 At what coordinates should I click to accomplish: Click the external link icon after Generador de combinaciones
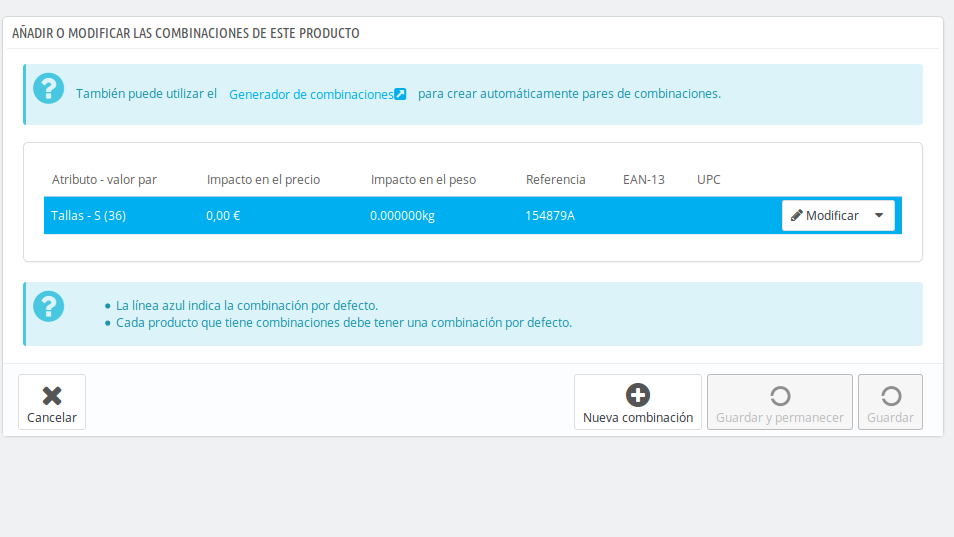[x=400, y=94]
